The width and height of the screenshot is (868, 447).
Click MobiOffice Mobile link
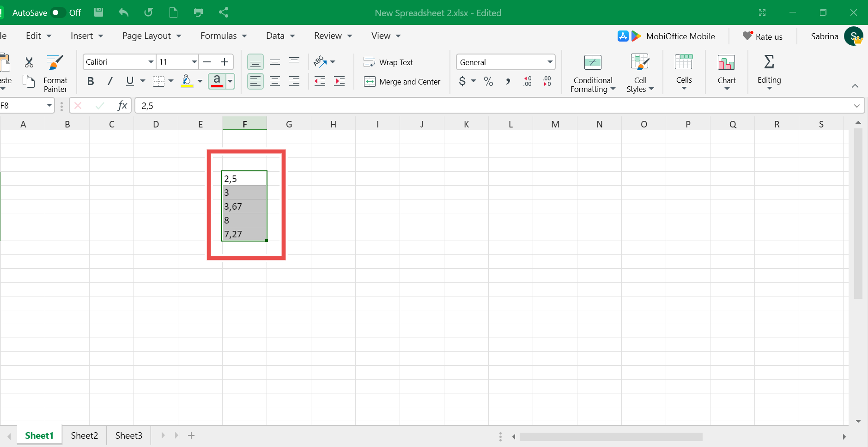(666, 36)
